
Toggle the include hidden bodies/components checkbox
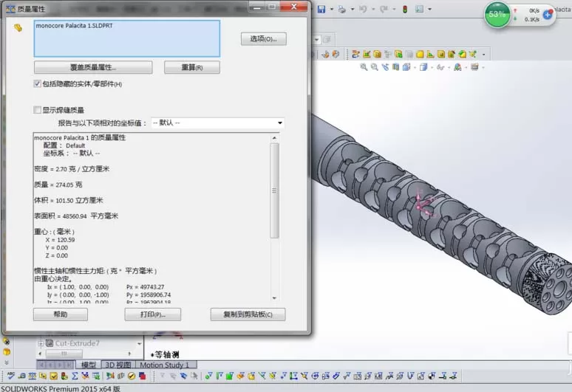point(37,84)
